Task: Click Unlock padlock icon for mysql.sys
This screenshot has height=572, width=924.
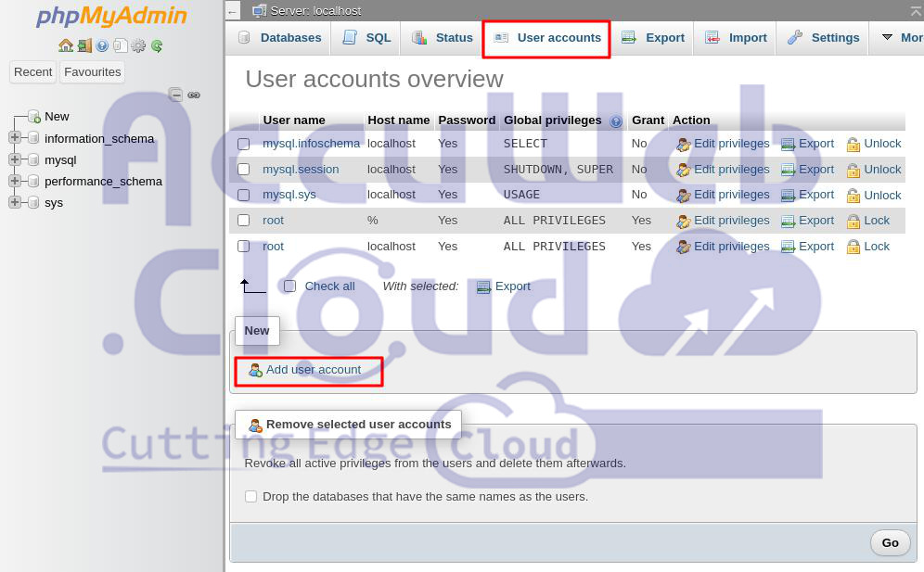Action: pos(853,196)
